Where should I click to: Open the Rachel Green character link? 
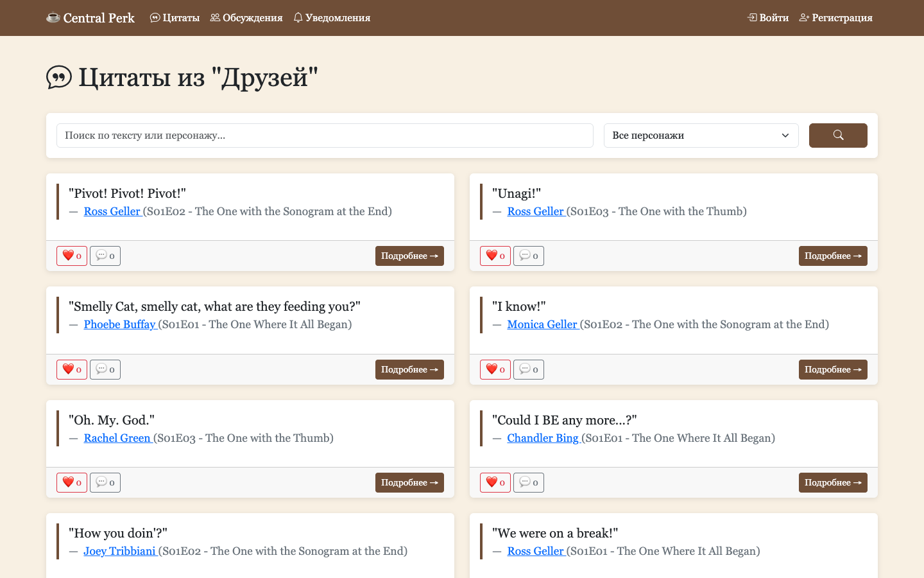click(x=117, y=438)
